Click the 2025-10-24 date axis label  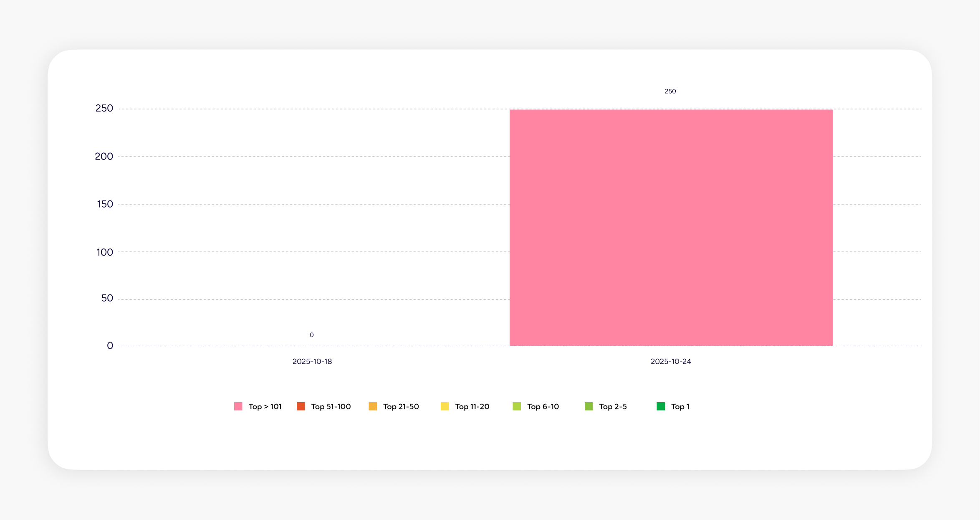[671, 361]
